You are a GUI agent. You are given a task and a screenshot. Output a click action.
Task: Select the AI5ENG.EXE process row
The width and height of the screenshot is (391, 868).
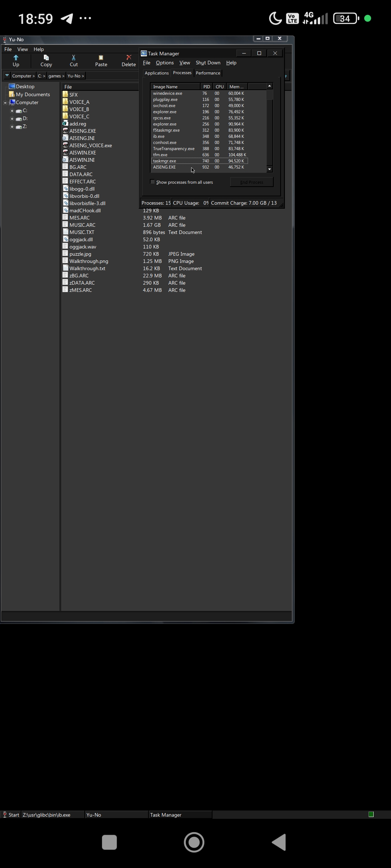[164, 167]
